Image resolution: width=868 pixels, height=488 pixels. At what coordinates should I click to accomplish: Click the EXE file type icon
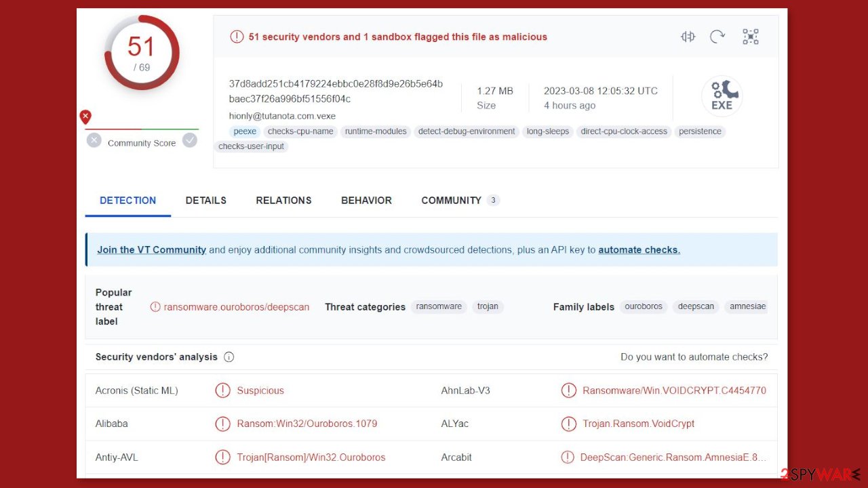tap(722, 96)
